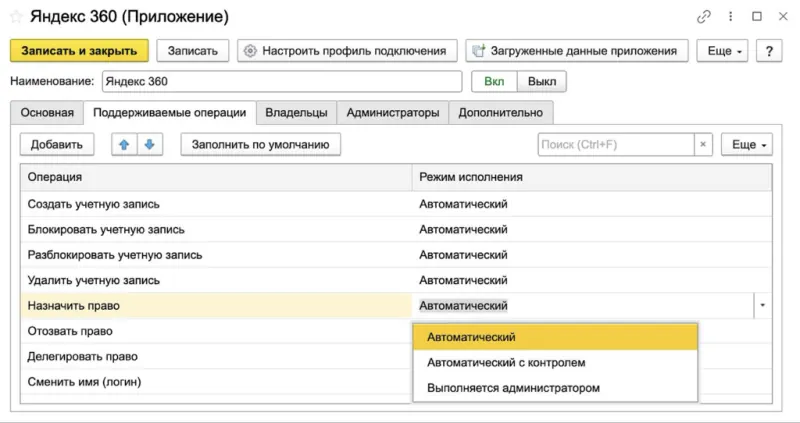800x423 pixels.
Task: Maximize the window with square icon
Action: pos(757,17)
